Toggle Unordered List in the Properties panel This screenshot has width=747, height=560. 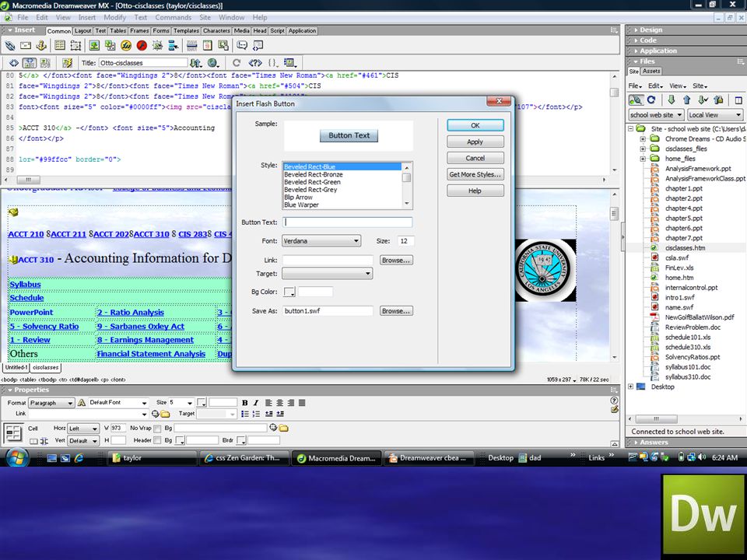tap(245, 414)
